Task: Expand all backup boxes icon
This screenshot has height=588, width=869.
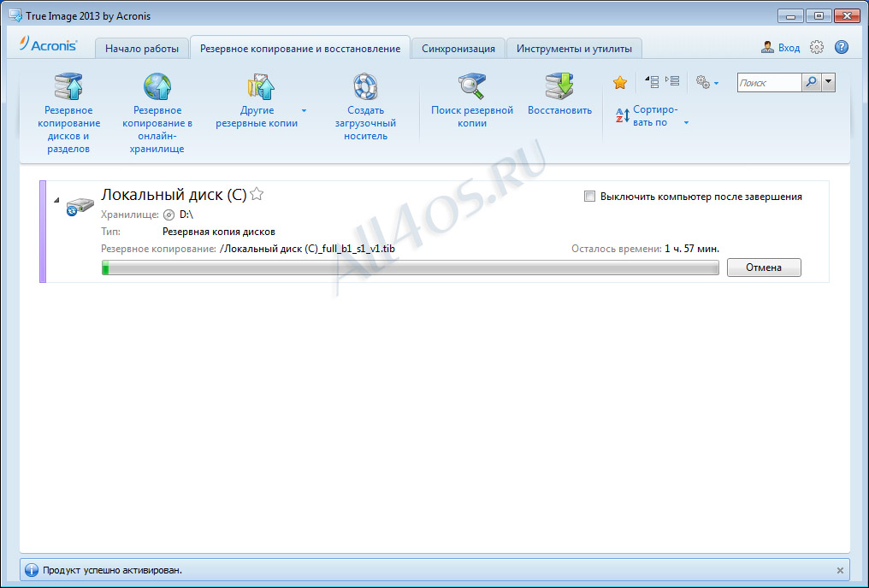Action: 672,81
